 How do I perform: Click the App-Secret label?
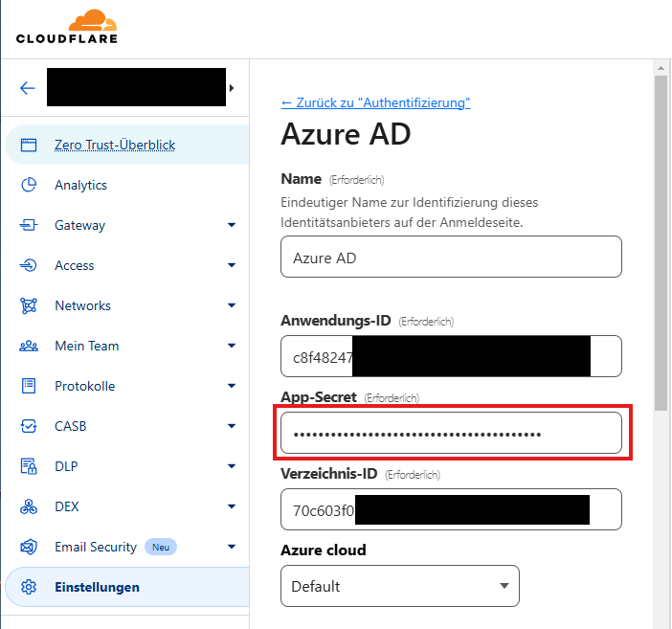click(x=319, y=397)
